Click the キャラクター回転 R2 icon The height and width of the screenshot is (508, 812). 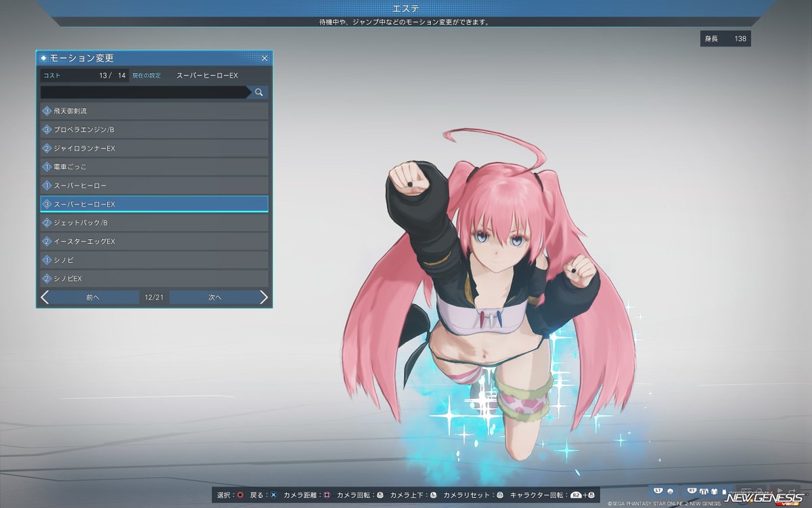coord(576,495)
